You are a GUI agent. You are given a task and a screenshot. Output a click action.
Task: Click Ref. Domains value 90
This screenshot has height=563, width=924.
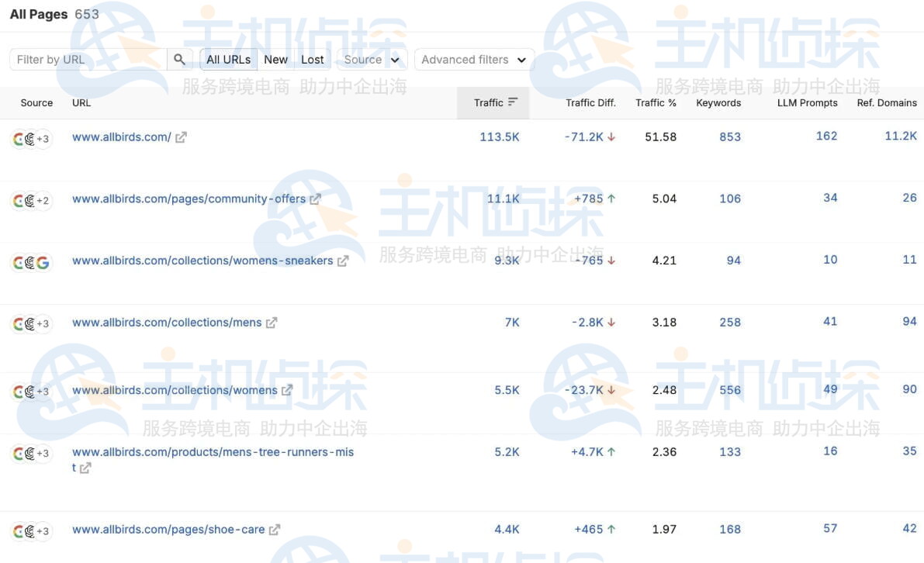910,389
